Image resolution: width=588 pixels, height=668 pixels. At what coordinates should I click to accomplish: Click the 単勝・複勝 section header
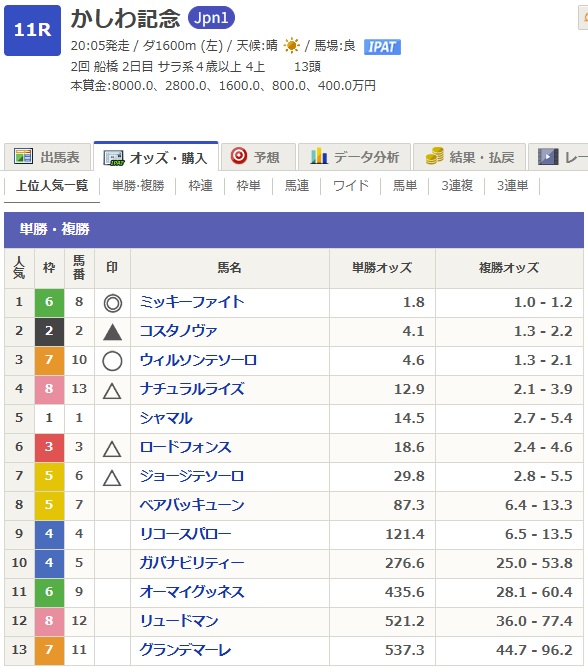coord(294,230)
